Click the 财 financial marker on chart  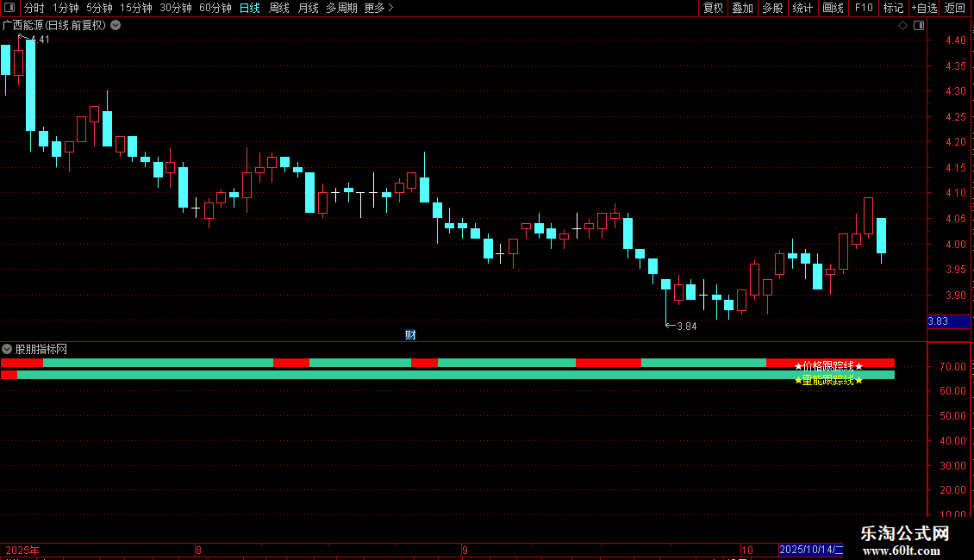pyautogui.click(x=410, y=334)
